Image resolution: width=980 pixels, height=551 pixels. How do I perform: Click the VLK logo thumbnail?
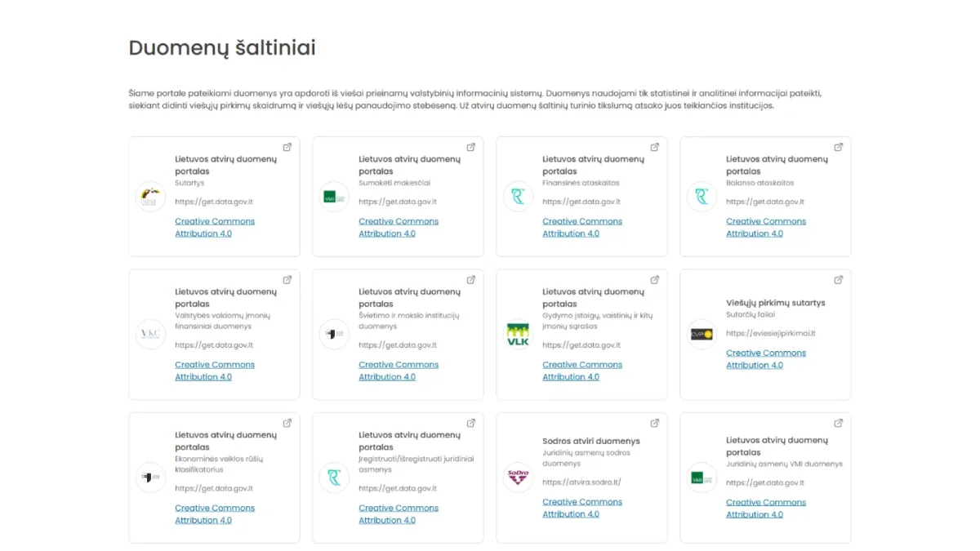coord(518,335)
